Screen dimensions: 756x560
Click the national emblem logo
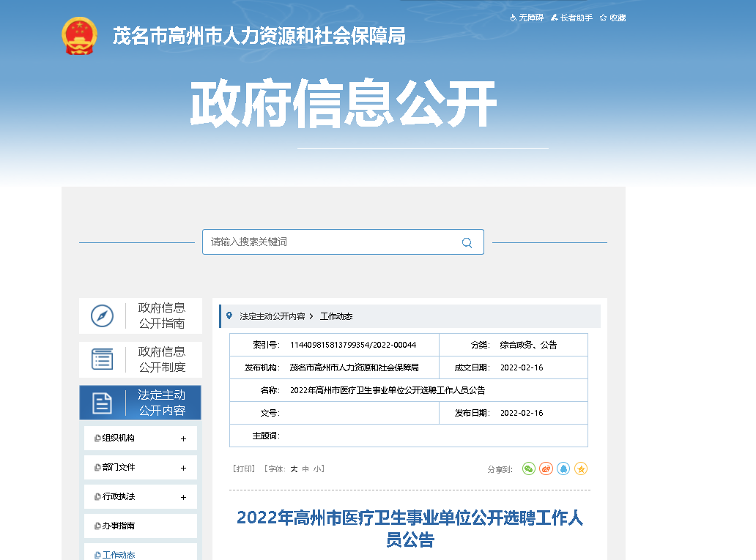pyautogui.click(x=79, y=36)
